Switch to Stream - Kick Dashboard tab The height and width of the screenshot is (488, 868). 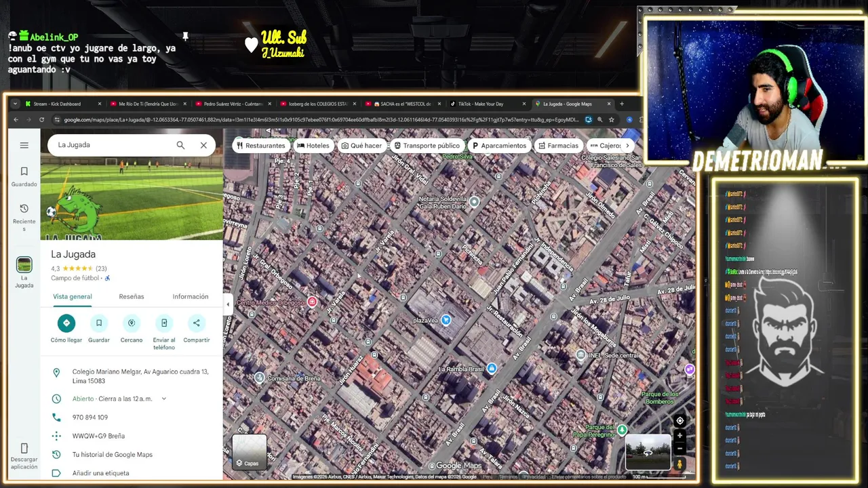coord(61,104)
